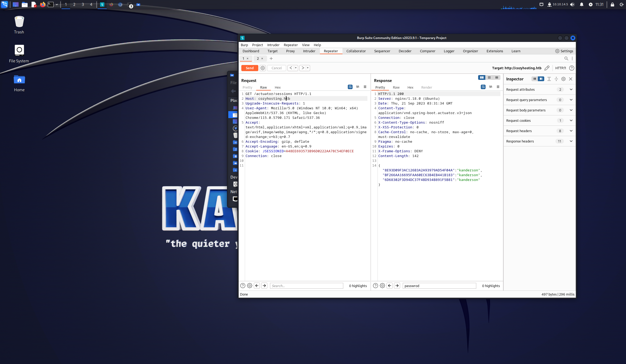Viewport: 626px width, 364px height.
Task: Open request search help icon
Action: (243, 286)
